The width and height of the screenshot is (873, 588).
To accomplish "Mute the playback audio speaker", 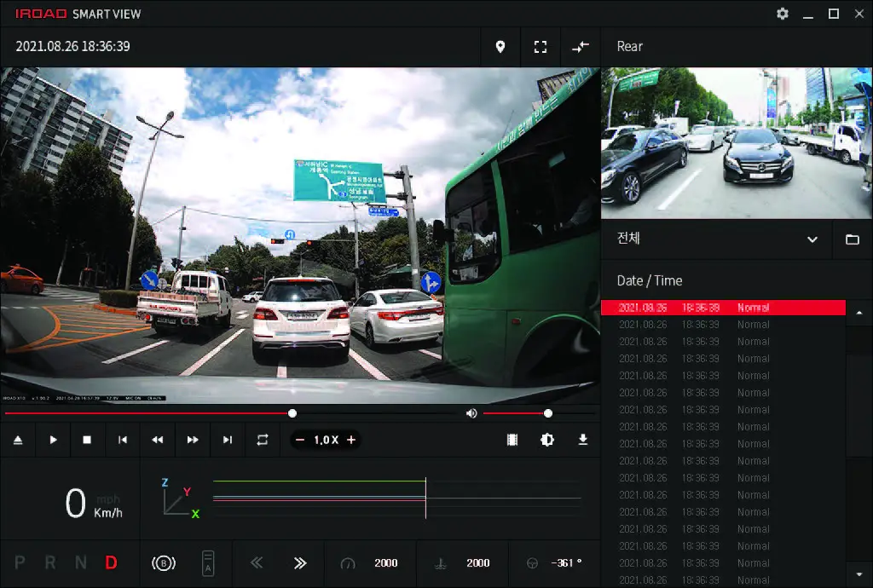I will click(x=471, y=413).
